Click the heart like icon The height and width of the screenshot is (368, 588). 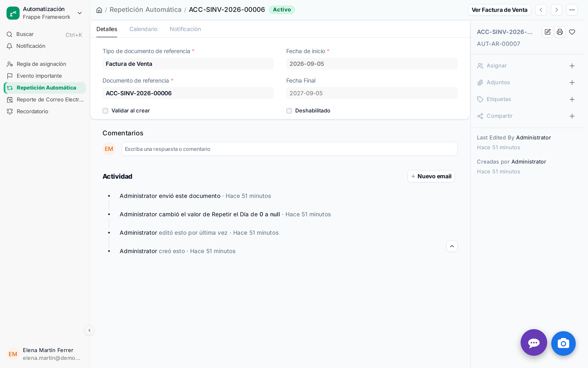[x=572, y=32]
